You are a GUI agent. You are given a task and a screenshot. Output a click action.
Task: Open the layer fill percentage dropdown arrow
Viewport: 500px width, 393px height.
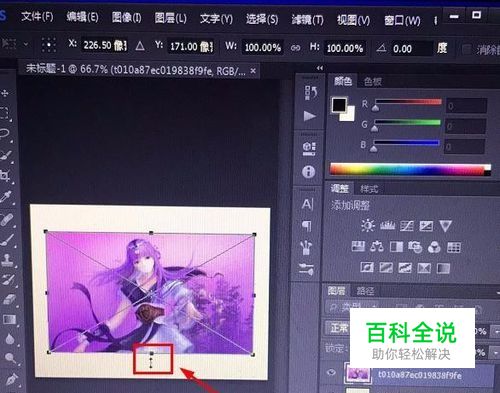point(495,352)
